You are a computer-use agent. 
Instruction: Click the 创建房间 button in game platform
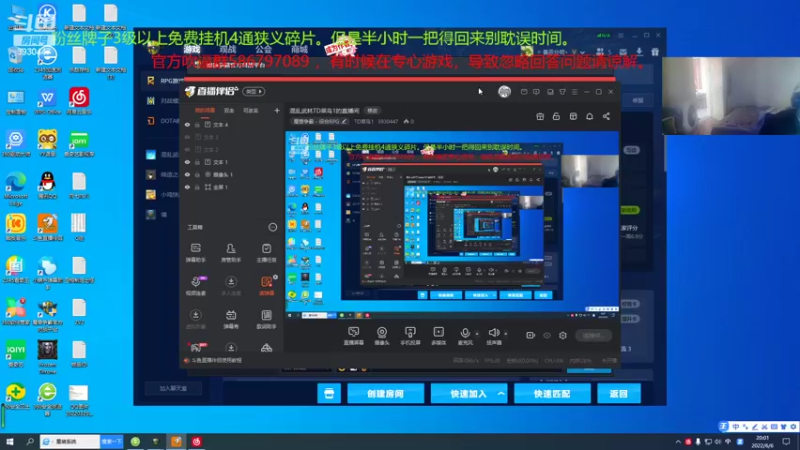pyautogui.click(x=385, y=394)
